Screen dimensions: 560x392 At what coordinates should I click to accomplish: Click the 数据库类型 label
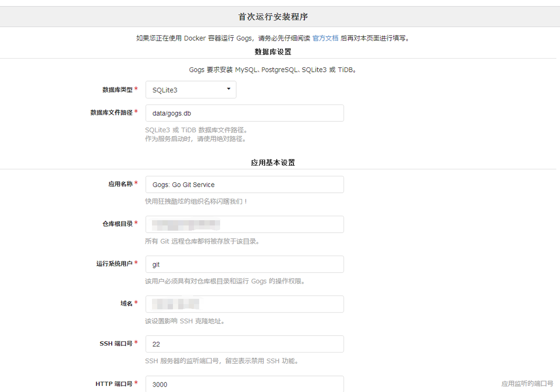(x=117, y=90)
